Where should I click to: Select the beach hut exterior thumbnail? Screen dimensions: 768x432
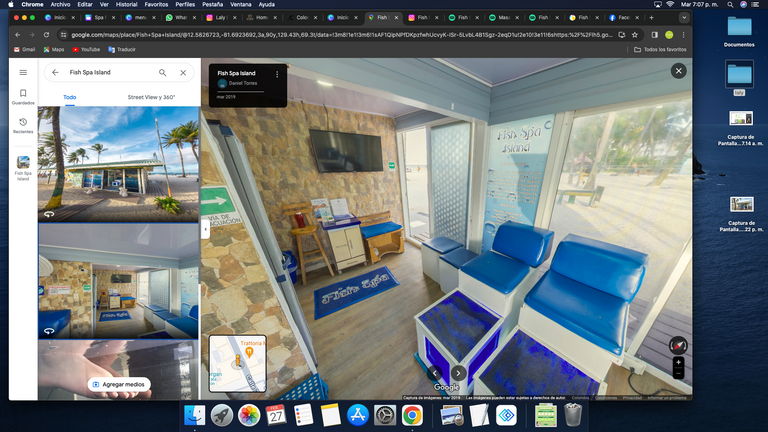pos(118,163)
